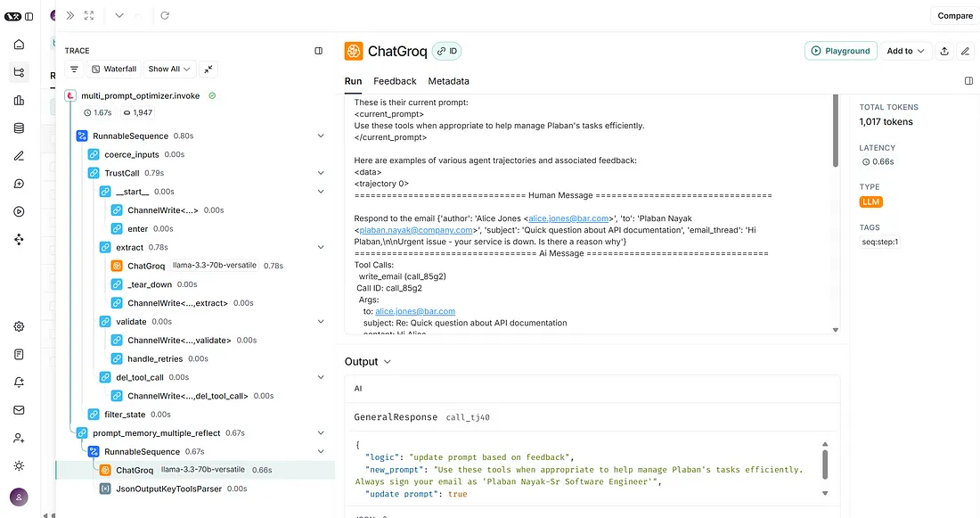Screen dimensions: 980x518
Task: Open the circled play icon in sidebar
Action: click(x=19, y=211)
